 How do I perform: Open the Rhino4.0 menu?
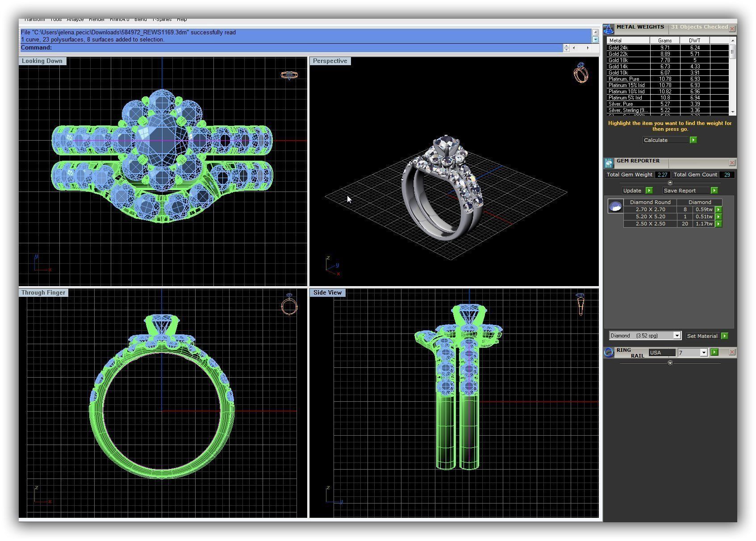pyautogui.click(x=119, y=20)
